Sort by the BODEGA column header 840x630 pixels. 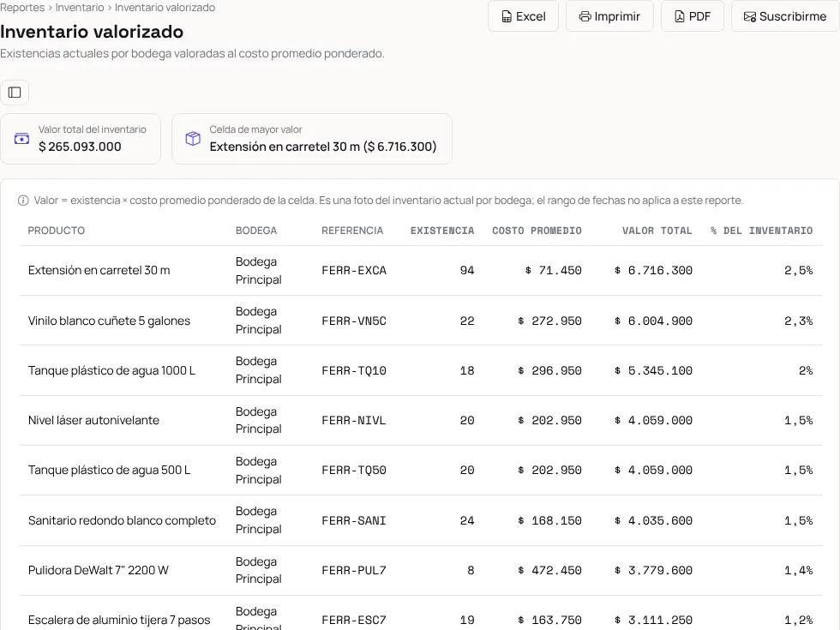click(256, 231)
